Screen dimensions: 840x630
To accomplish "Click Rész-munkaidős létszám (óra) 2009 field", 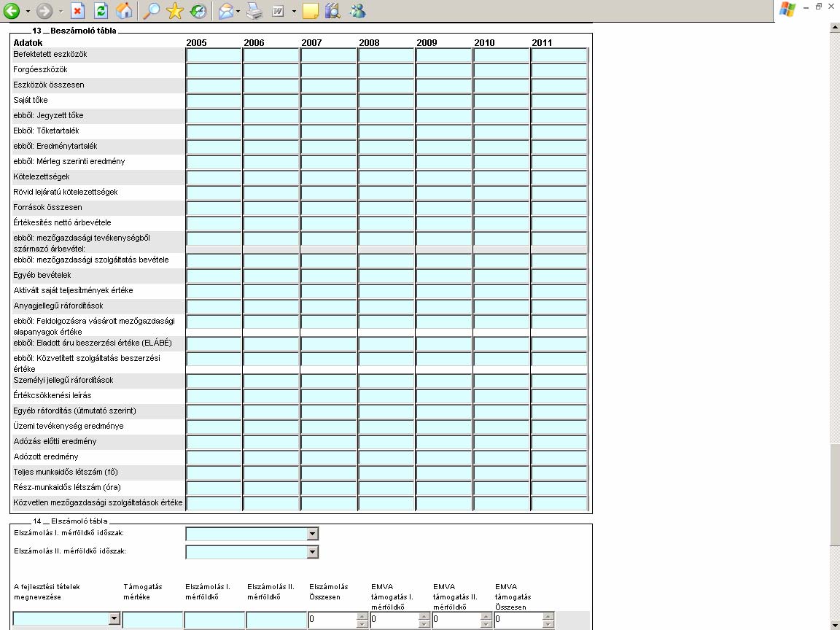I will pyautogui.click(x=444, y=487).
